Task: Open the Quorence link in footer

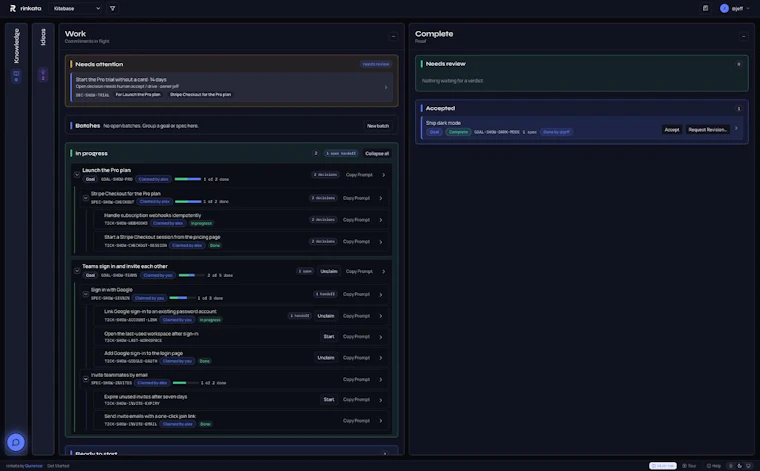Action: (x=33, y=466)
